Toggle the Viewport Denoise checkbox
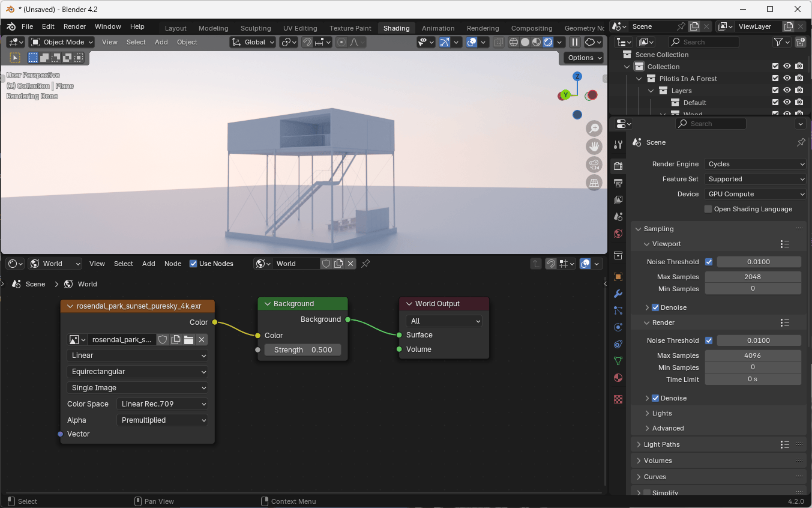Image resolution: width=812 pixels, height=508 pixels. [655, 307]
